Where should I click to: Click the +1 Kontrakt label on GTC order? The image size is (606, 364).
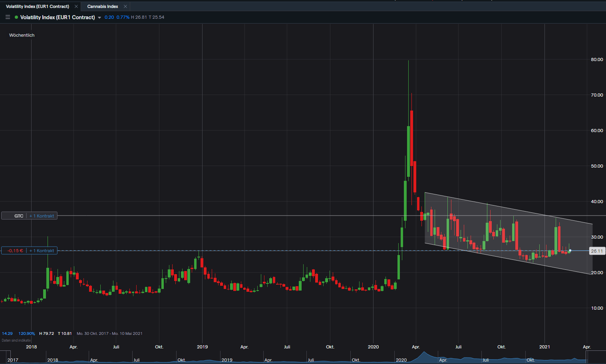[42, 216]
